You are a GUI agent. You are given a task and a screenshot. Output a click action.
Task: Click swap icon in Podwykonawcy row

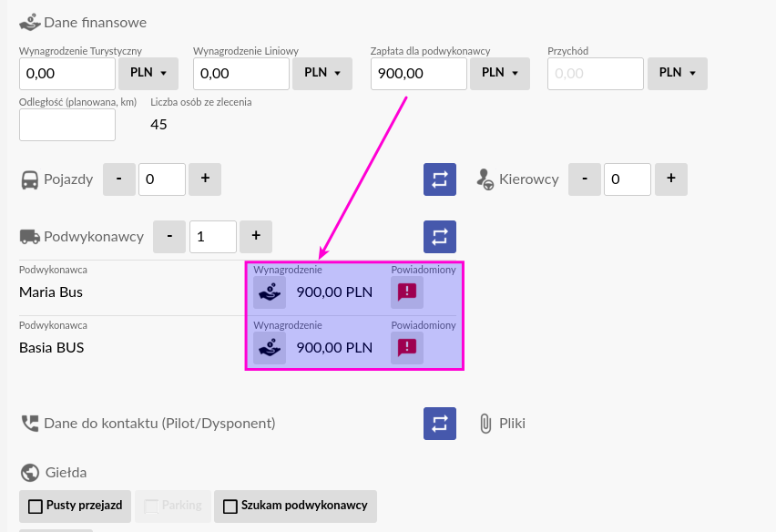[440, 237]
